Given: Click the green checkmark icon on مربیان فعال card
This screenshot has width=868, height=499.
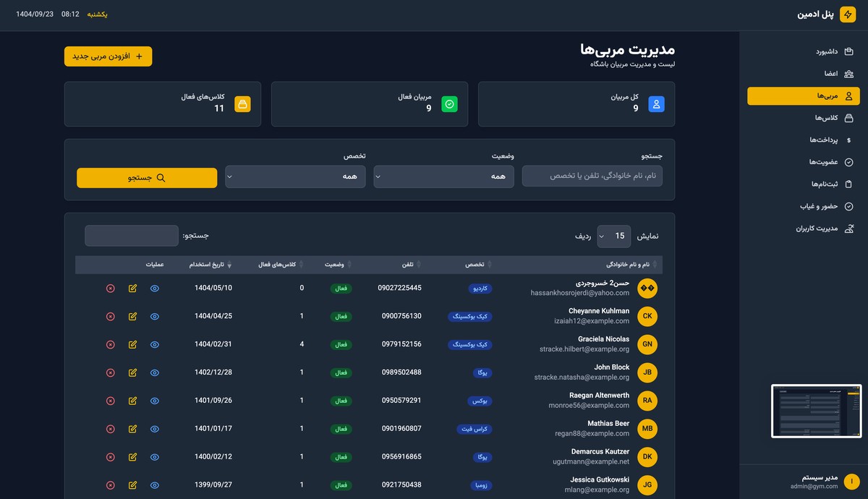Looking at the screenshot, I should (x=450, y=104).
